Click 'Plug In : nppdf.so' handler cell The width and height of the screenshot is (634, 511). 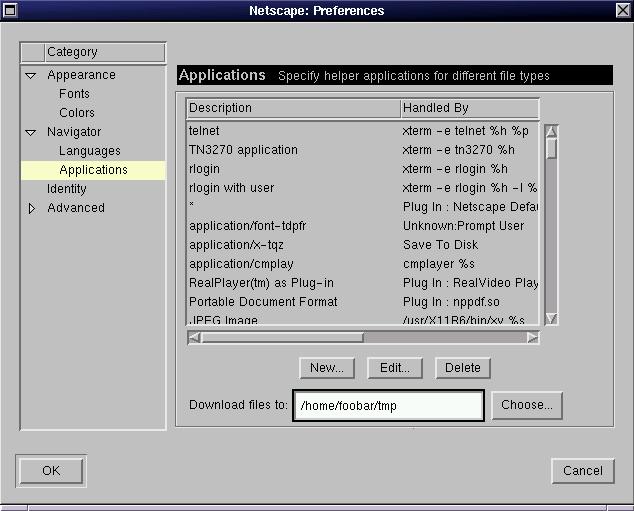pyautogui.click(x=451, y=302)
